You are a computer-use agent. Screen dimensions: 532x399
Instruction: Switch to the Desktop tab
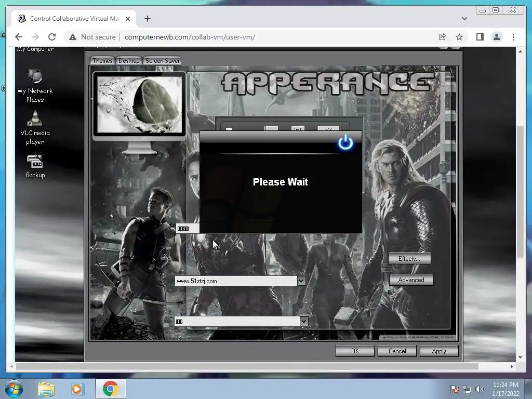point(129,61)
